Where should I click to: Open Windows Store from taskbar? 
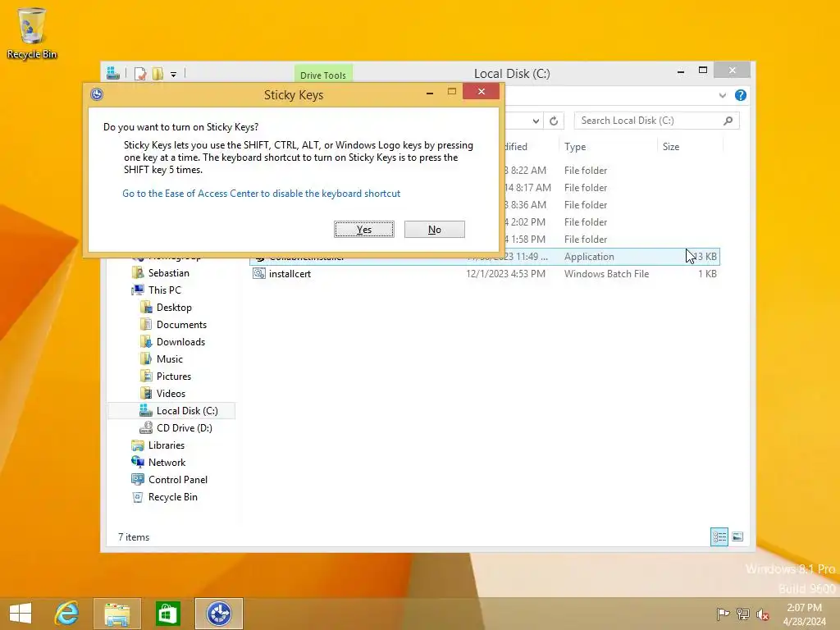[x=167, y=614]
